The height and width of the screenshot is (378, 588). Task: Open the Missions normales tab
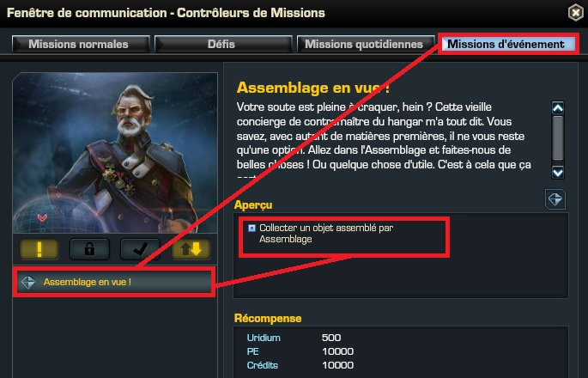point(81,44)
